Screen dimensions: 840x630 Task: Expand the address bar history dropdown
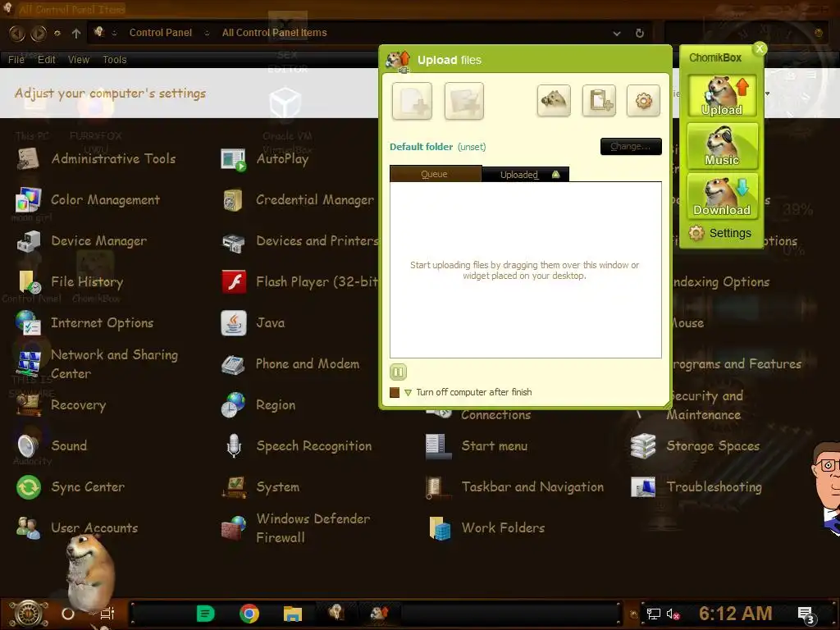617,33
